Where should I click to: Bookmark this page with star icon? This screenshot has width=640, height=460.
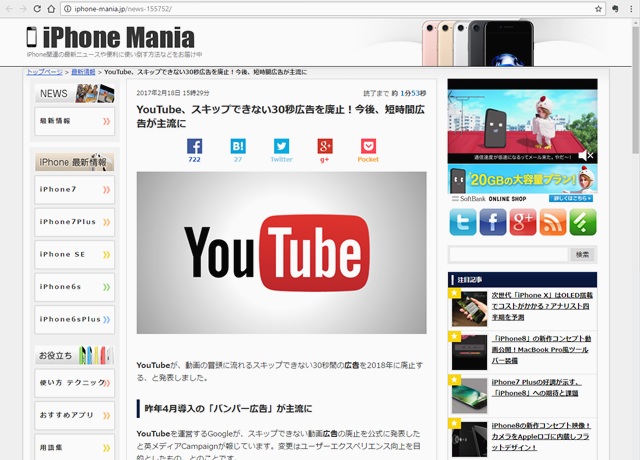599,8
